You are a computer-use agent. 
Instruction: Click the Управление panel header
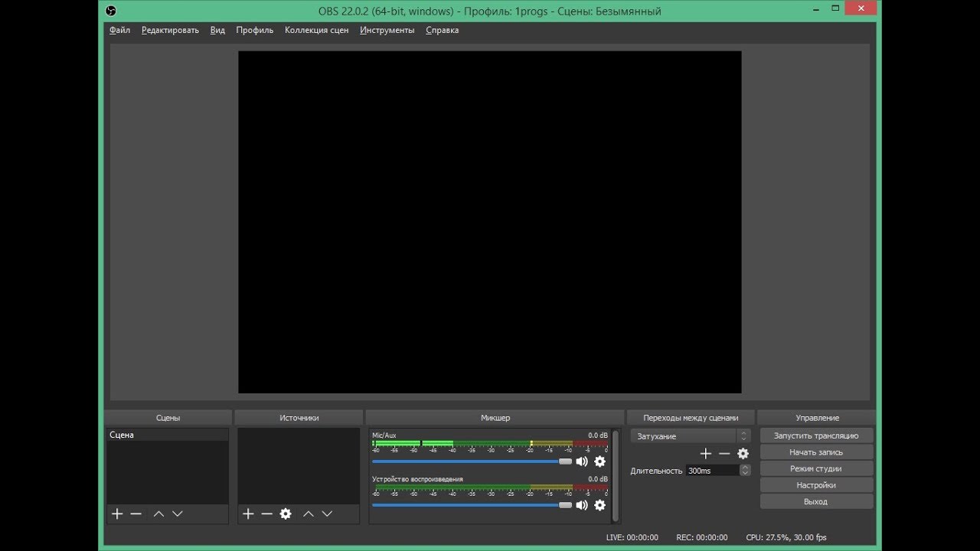click(x=817, y=418)
